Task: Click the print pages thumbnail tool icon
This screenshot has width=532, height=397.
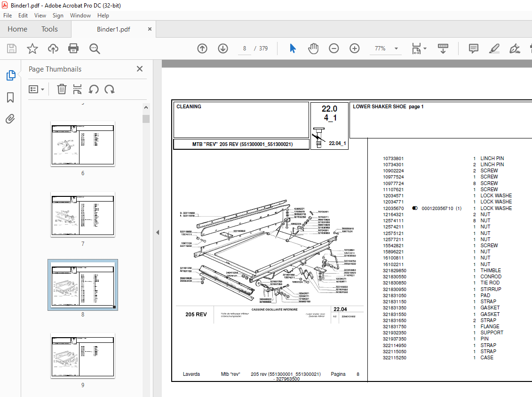Action: click(x=77, y=89)
